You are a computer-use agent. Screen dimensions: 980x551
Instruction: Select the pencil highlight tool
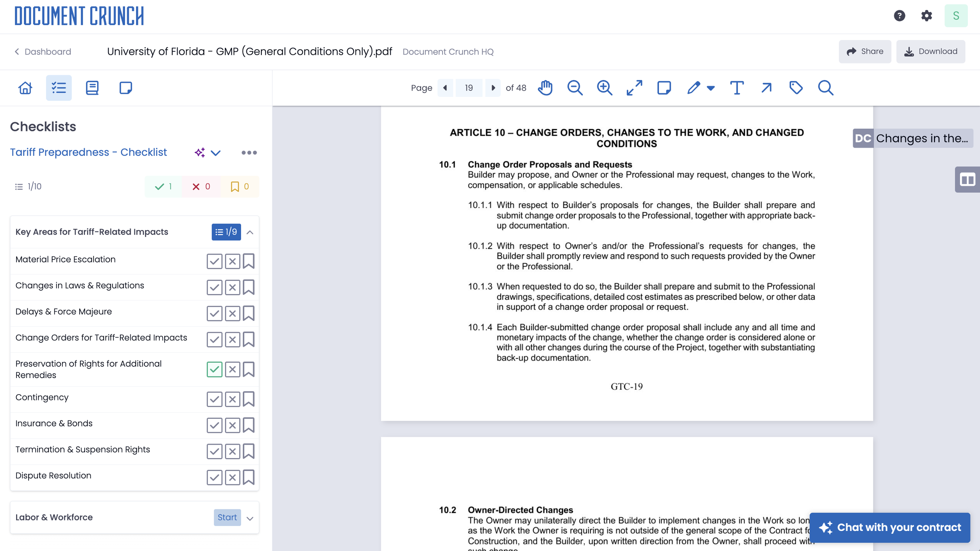click(x=693, y=88)
